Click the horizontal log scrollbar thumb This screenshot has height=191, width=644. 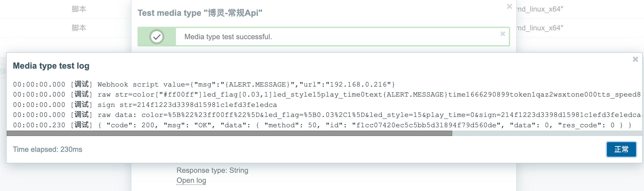click(x=229, y=133)
